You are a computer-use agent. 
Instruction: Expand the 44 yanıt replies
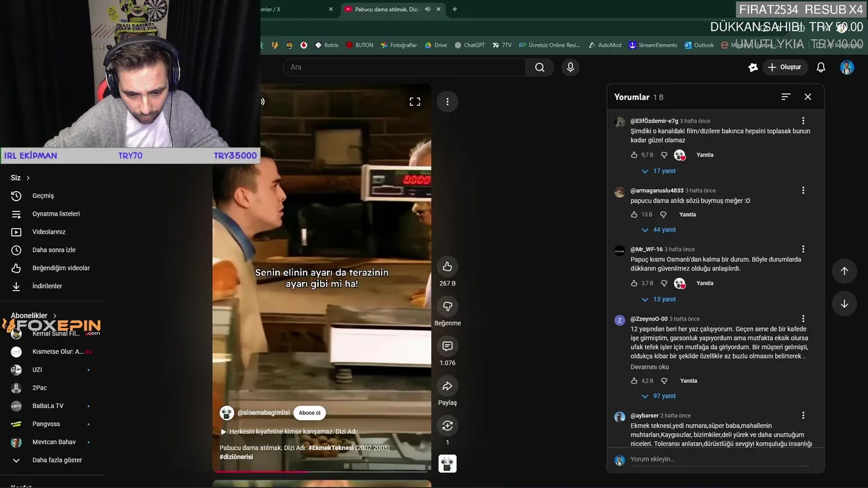click(658, 230)
